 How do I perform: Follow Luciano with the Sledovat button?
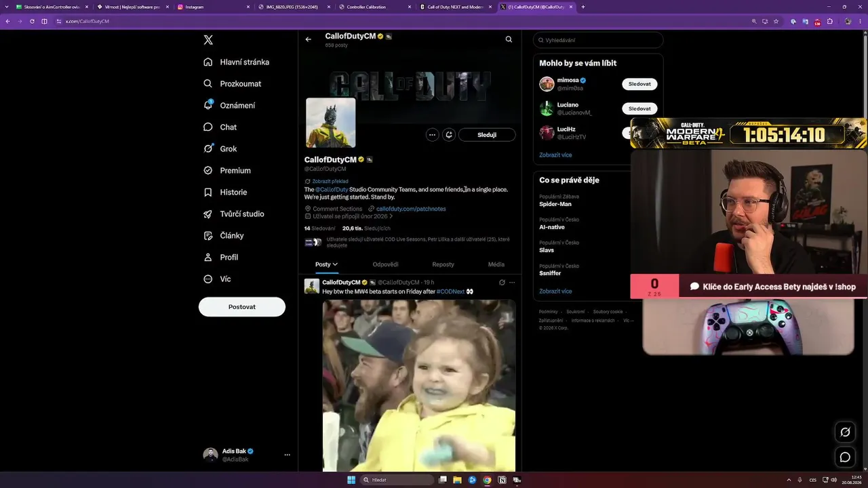point(639,108)
